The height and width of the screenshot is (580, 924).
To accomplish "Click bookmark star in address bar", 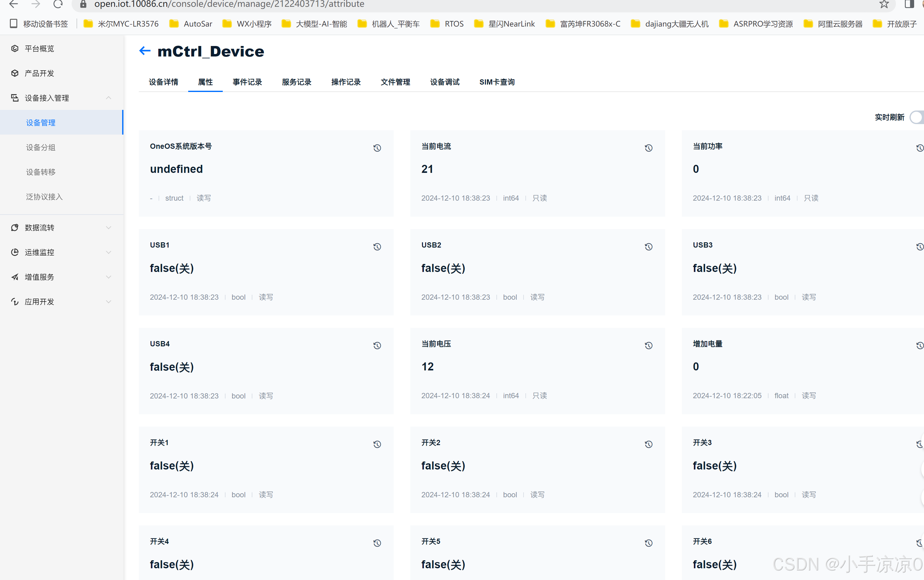I will [884, 4].
